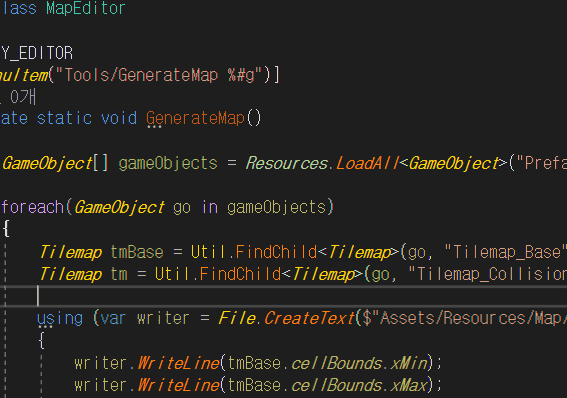This screenshot has width=567, height=398.
Task: Click the xMin property
Action: tap(409, 363)
